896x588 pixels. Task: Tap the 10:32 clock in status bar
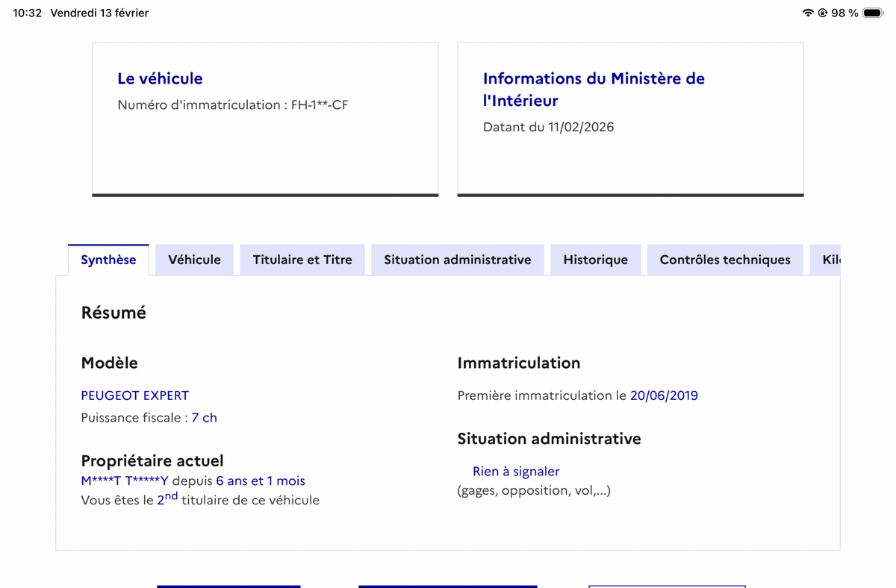[x=28, y=13]
